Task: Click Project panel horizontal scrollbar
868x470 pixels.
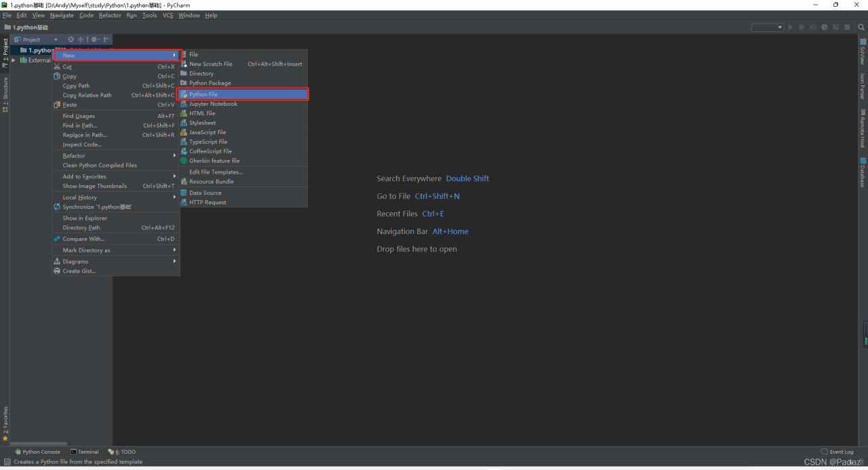Action: pos(39,444)
